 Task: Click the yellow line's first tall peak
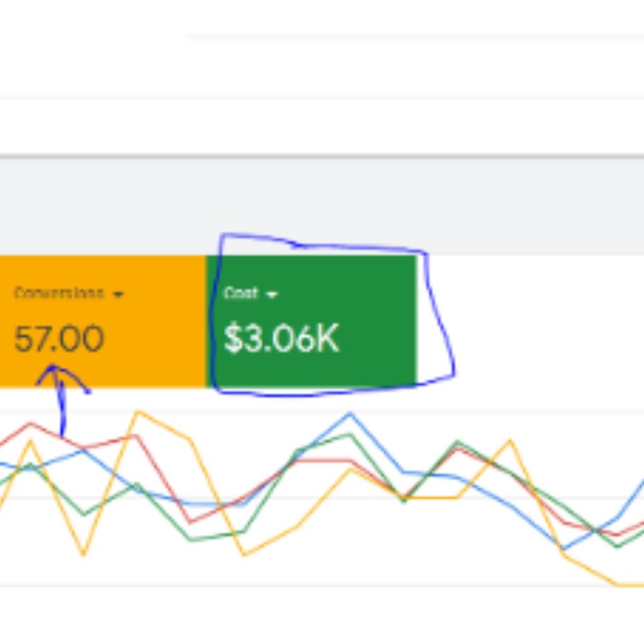point(138,412)
